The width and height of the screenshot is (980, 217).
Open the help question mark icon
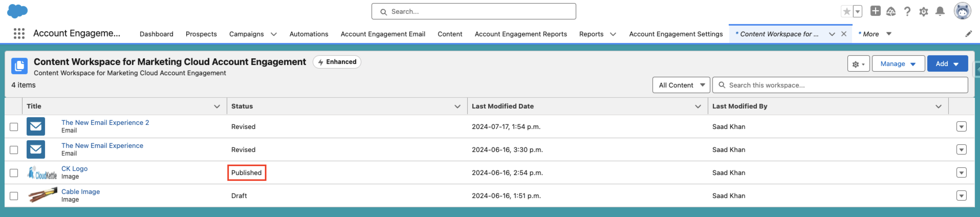coord(907,12)
